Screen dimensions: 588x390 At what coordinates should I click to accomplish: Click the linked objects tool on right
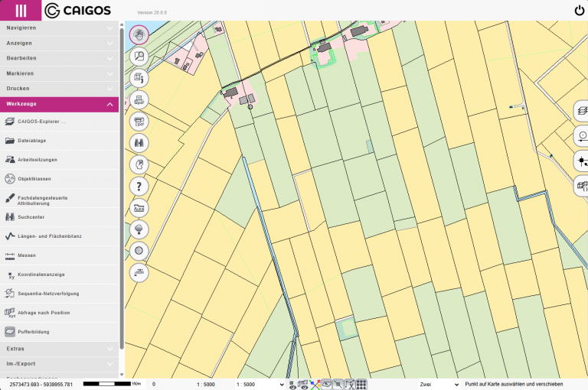coord(582,186)
